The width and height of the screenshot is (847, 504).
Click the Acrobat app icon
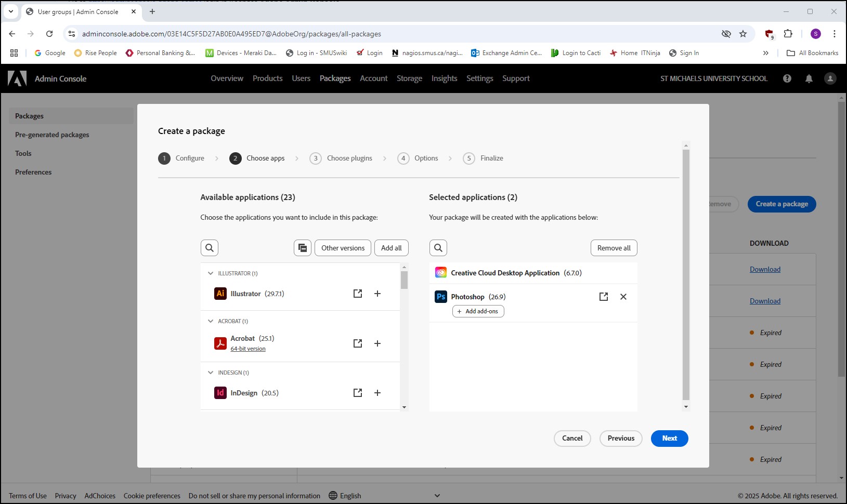(x=220, y=343)
